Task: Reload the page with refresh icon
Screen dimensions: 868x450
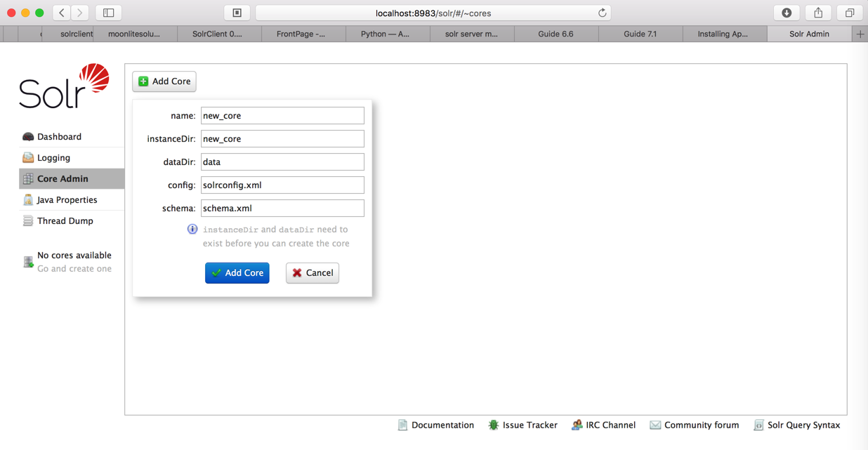Action: pyautogui.click(x=602, y=13)
